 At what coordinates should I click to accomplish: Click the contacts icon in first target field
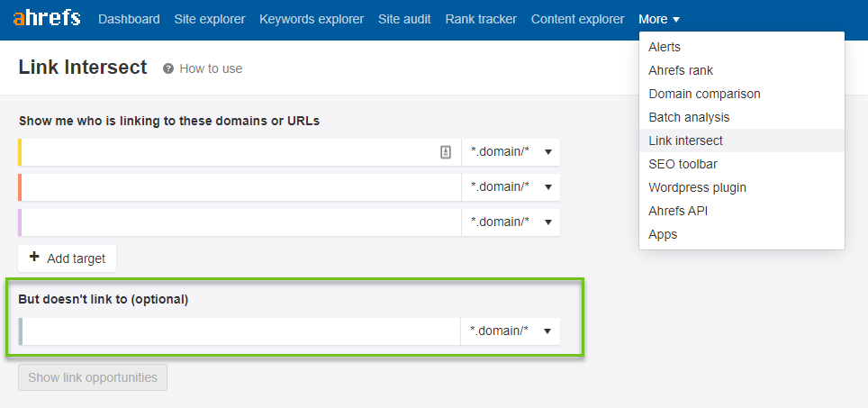pos(446,152)
